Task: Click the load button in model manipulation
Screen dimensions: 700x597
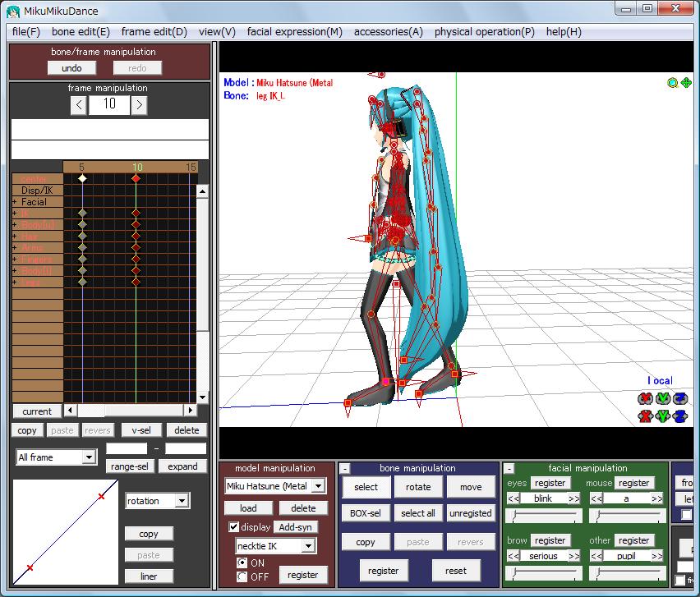Action: click(x=248, y=508)
